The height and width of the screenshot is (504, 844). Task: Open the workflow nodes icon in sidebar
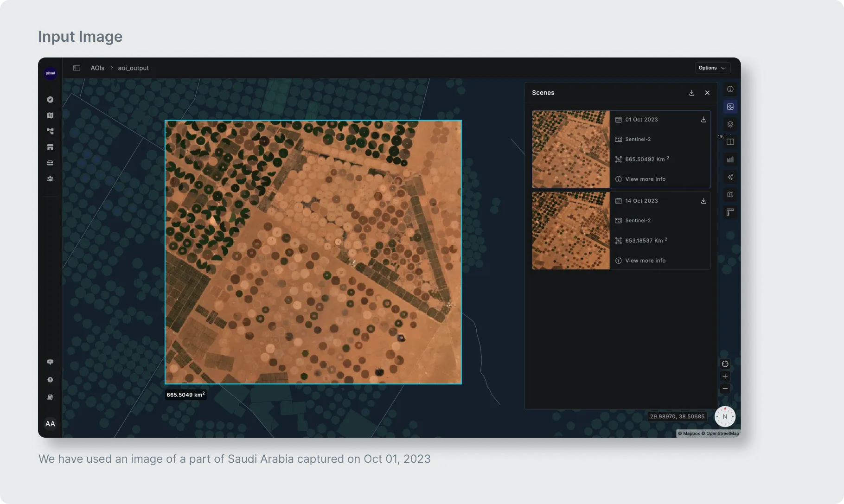tap(50, 131)
